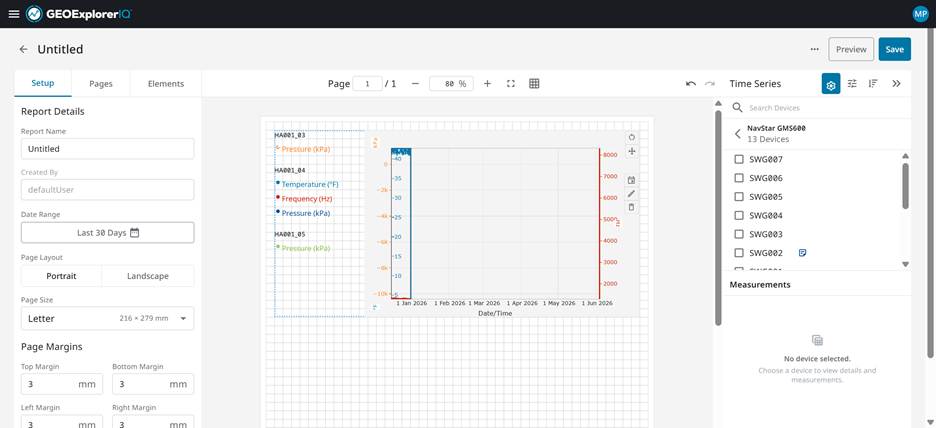
Task: Save the report
Action: point(894,50)
